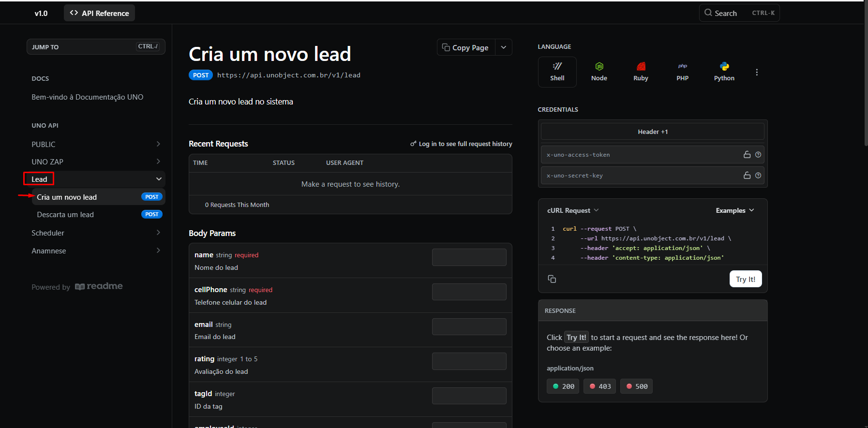868x428 pixels.
Task: Click the v1.0 version label
Action: click(41, 13)
